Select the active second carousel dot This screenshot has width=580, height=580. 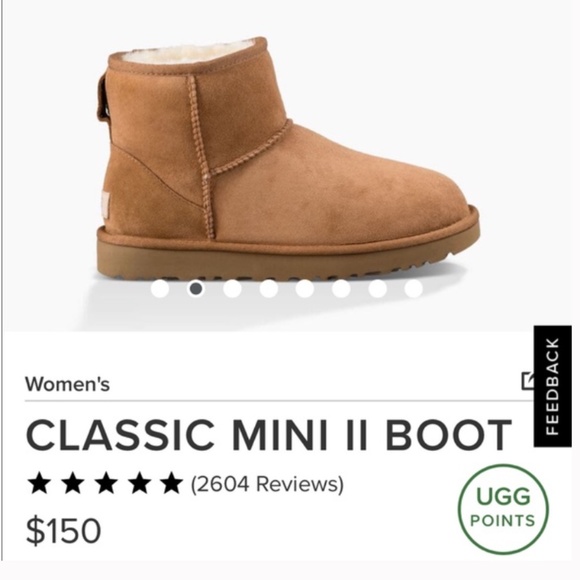(196, 289)
